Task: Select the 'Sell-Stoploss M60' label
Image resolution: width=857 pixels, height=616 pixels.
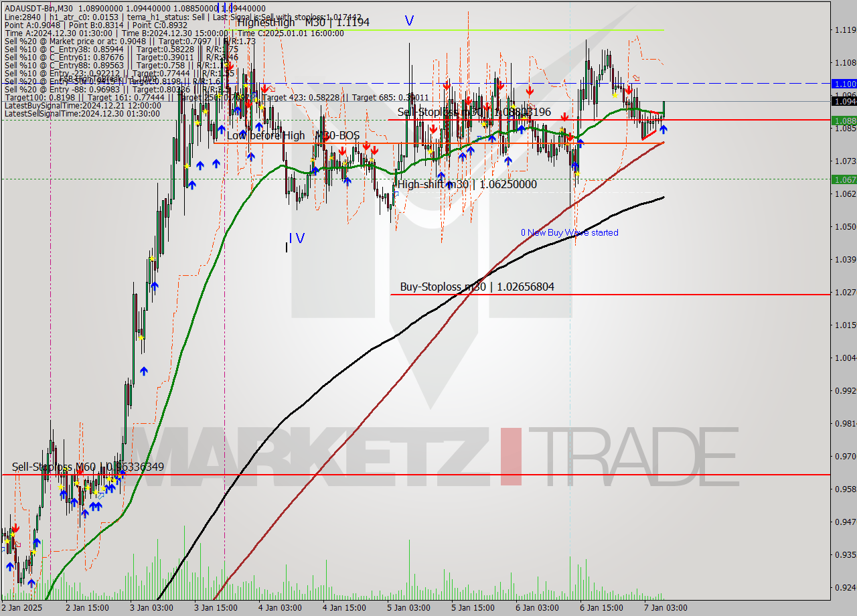Action: [88, 467]
